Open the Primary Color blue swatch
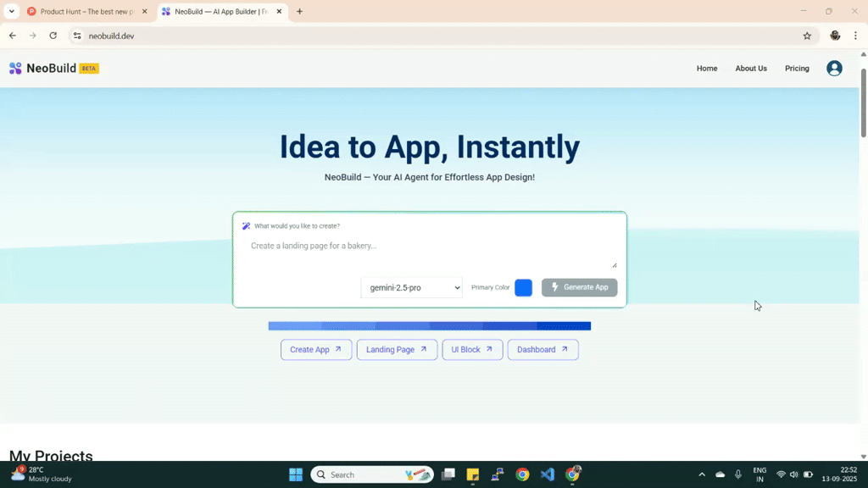 [x=523, y=288]
